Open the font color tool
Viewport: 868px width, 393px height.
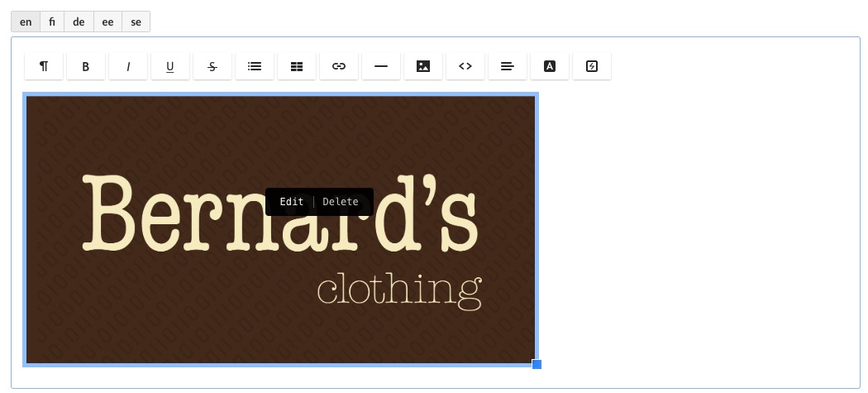pos(549,66)
